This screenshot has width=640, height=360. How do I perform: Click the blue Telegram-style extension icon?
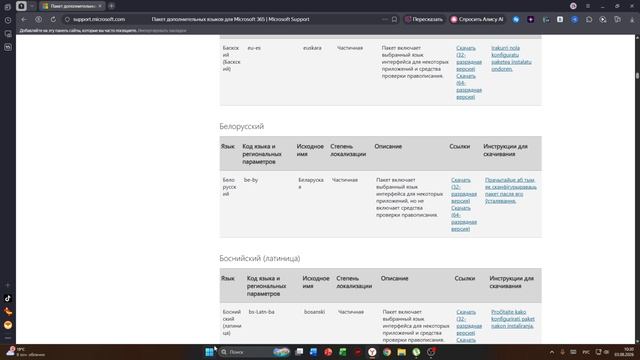click(575, 19)
